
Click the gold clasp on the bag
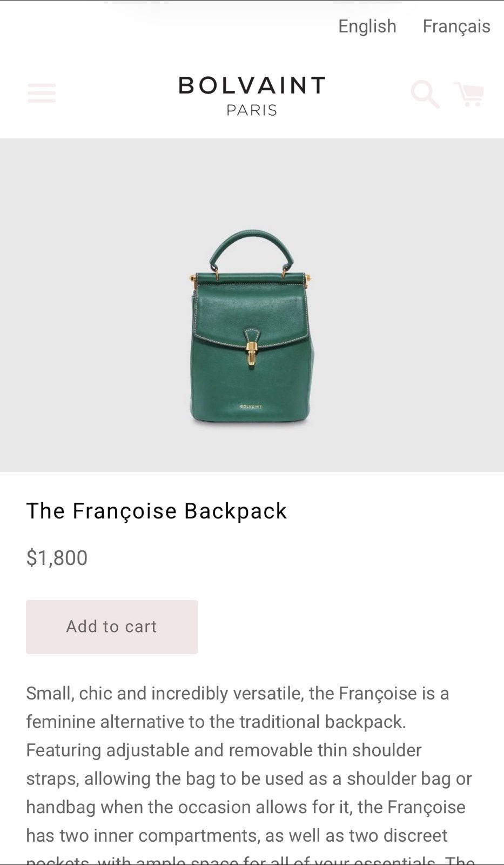[252, 355]
